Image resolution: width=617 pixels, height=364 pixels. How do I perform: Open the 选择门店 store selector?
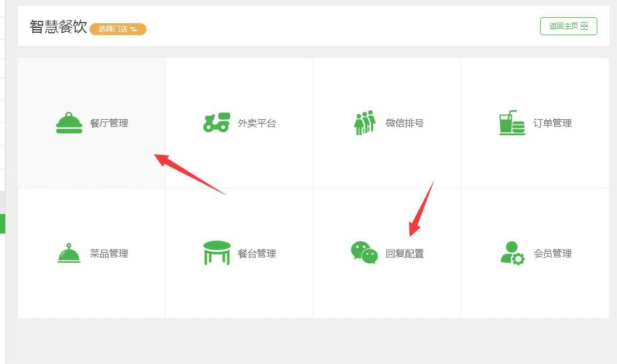click(118, 29)
